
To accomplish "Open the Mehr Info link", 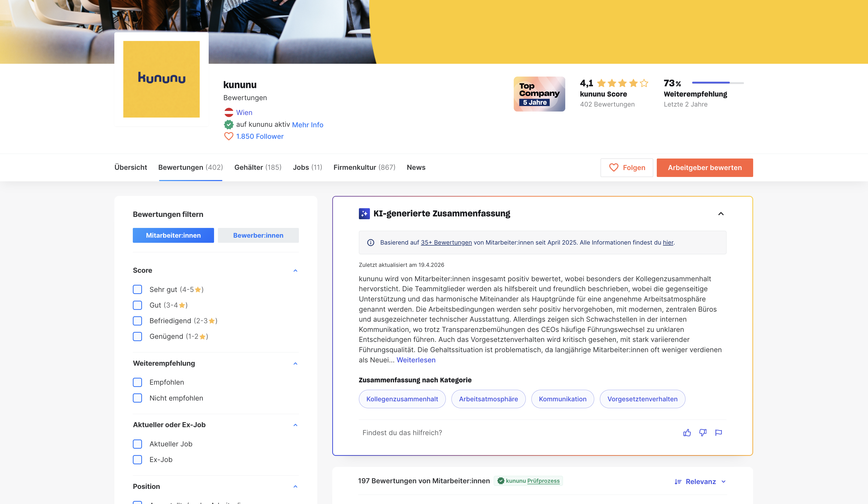I will pos(308,125).
